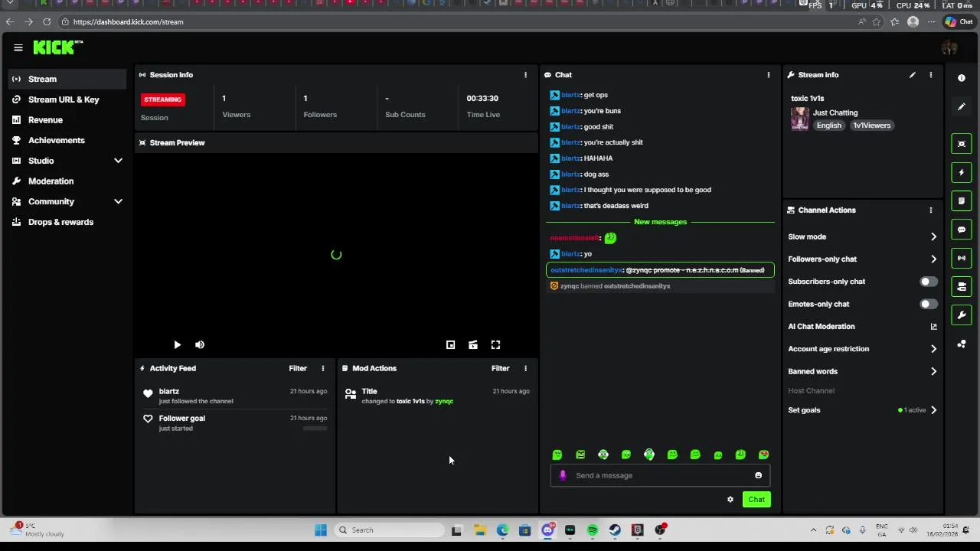Make stream preview fullscreen
This screenshot has width=980, height=551.
[x=496, y=345]
